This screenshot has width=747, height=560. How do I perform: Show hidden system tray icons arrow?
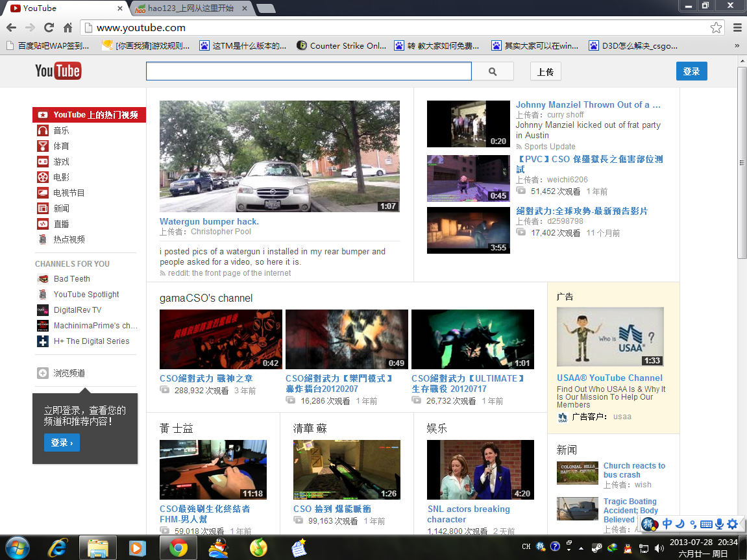(582, 548)
